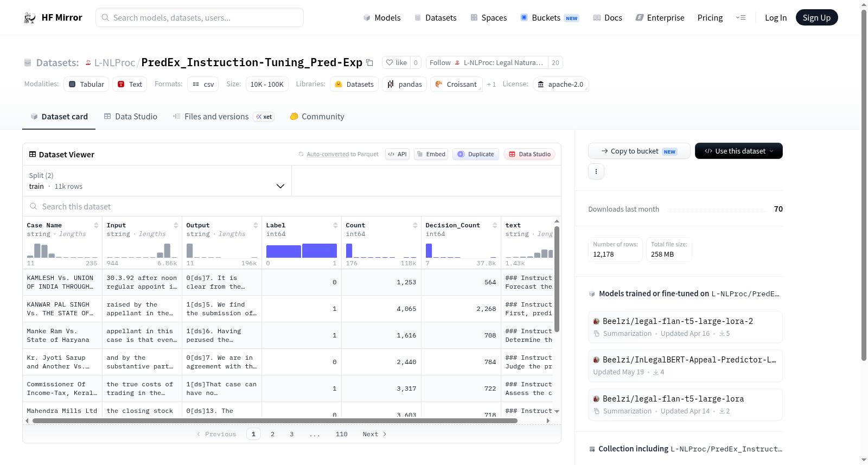The width and height of the screenshot is (868, 465).
Task: Click the navigation overflow menu icon
Action: [741, 18]
